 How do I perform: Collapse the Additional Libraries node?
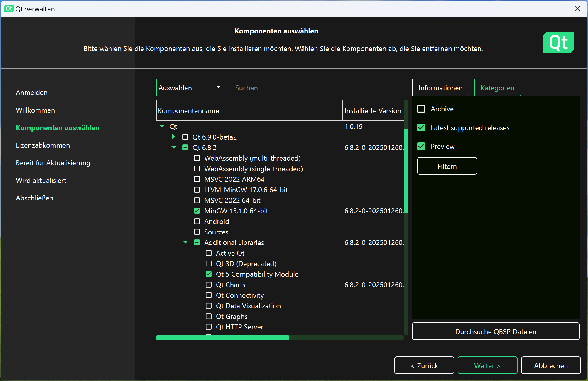tap(185, 242)
